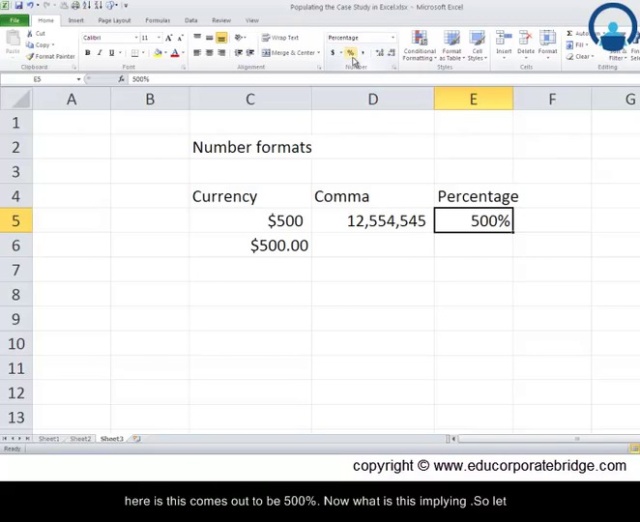Switch to the Page Layout tab
Screen dimensions: 640x522
point(114,20)
